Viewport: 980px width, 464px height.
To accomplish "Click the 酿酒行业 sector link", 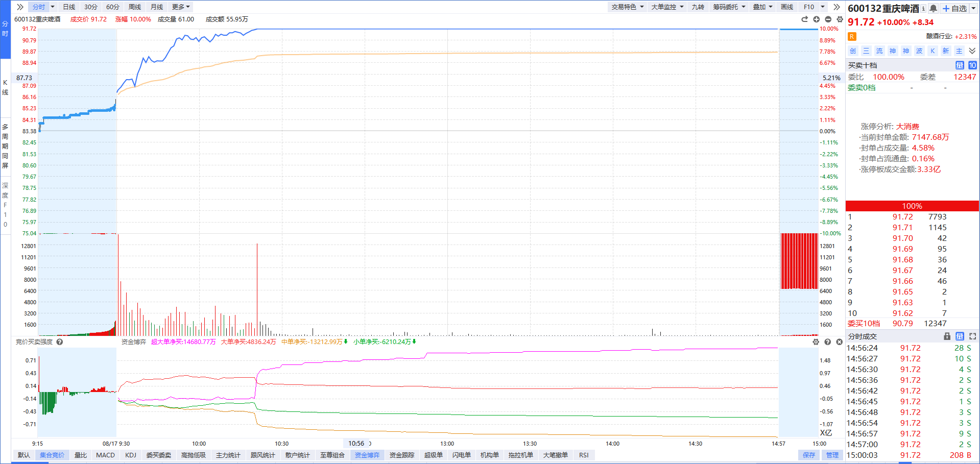I will click(x=939, y=36).
